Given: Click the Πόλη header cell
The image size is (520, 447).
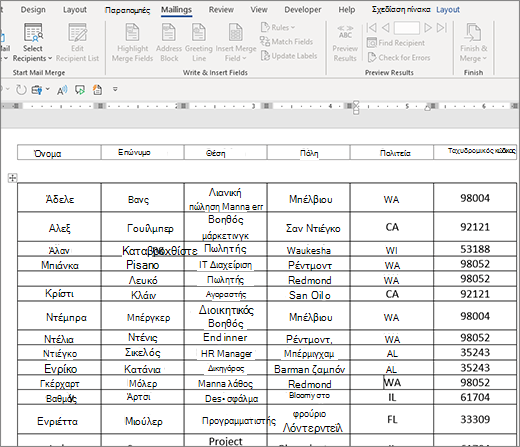Looking at the screenshot, I should 309,153.
